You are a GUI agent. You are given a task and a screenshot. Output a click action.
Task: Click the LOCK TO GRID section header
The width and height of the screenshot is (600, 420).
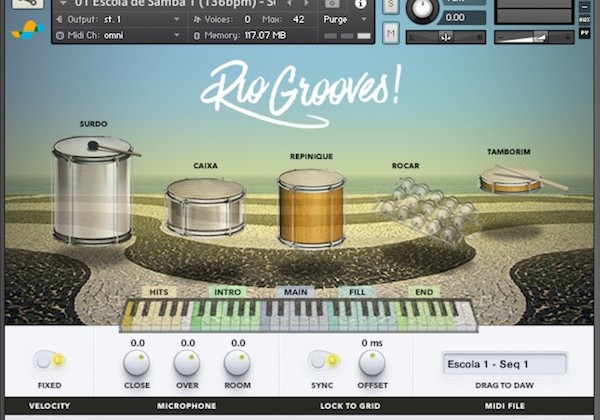pos(350,406)
